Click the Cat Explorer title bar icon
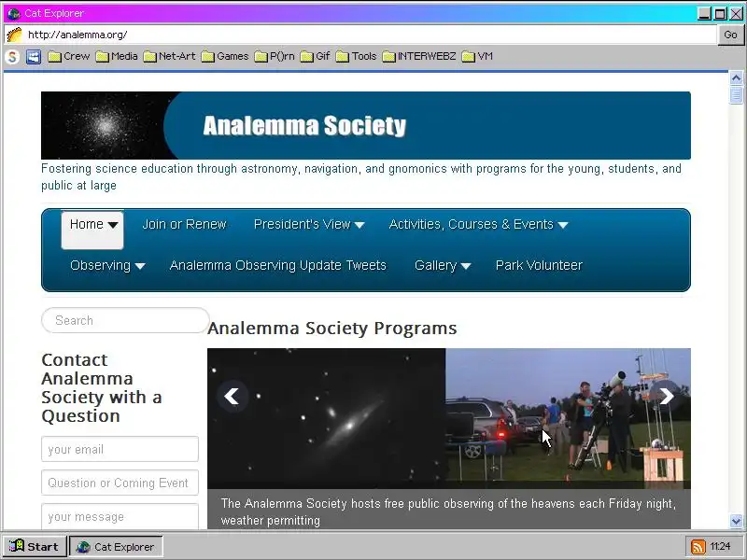 point(14,13)
